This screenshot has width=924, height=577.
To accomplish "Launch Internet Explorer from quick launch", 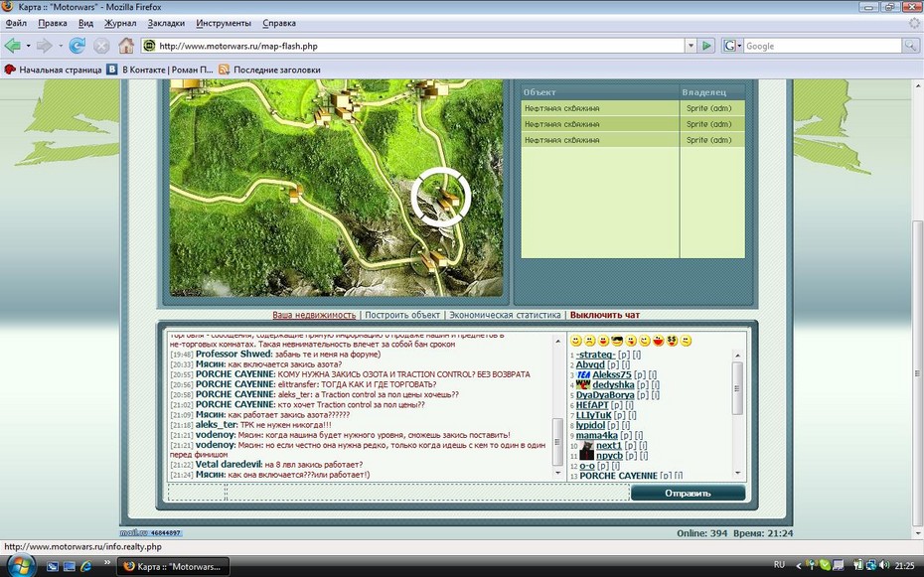I will (86, 566).
